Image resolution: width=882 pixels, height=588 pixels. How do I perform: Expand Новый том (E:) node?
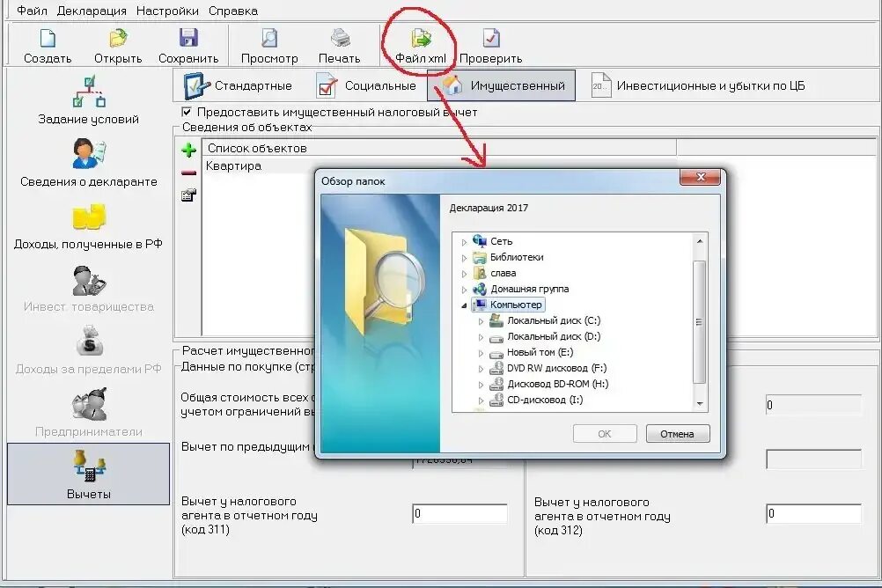(481, 353)
